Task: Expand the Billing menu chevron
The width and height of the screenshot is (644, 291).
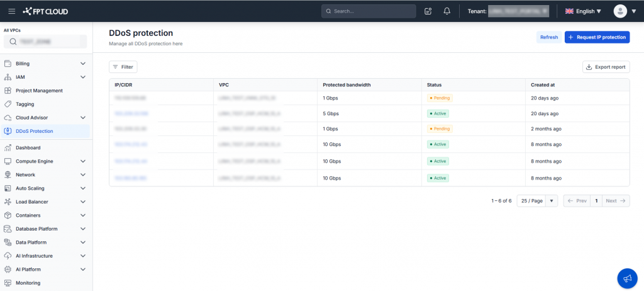Action: [x=83, y=64]
